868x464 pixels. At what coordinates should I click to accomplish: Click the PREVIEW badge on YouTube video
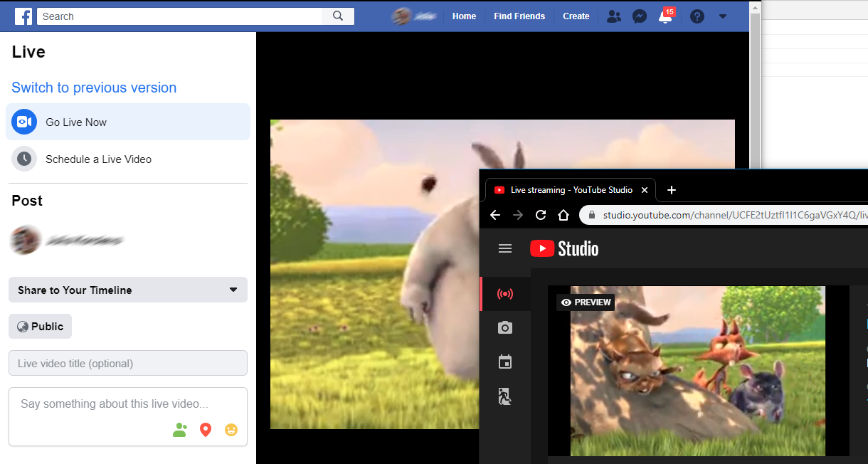586,302
